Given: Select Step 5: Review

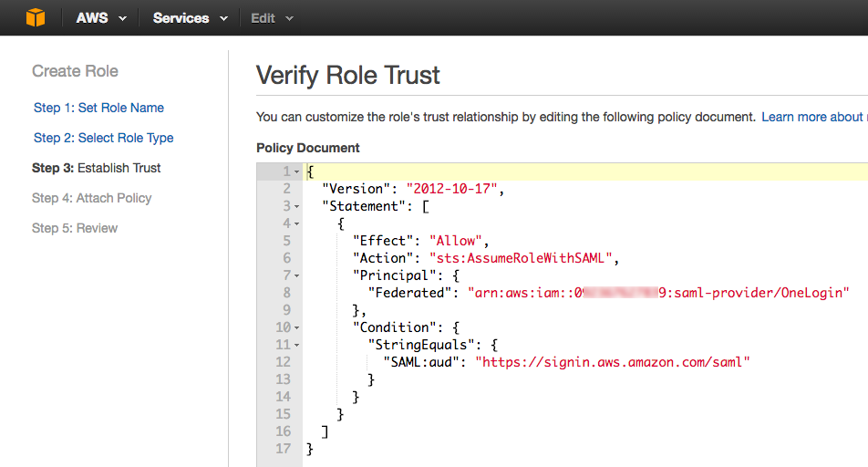Looking at the screenshot, I should pos(75,228).
